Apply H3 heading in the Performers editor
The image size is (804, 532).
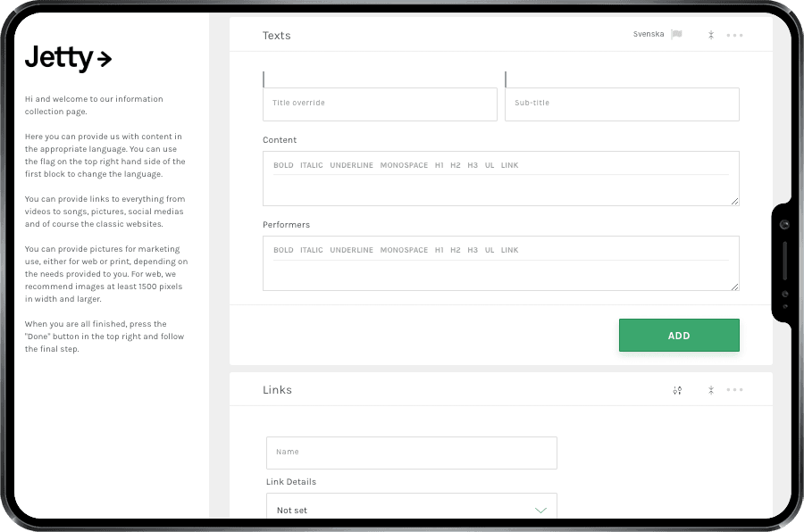473,250
